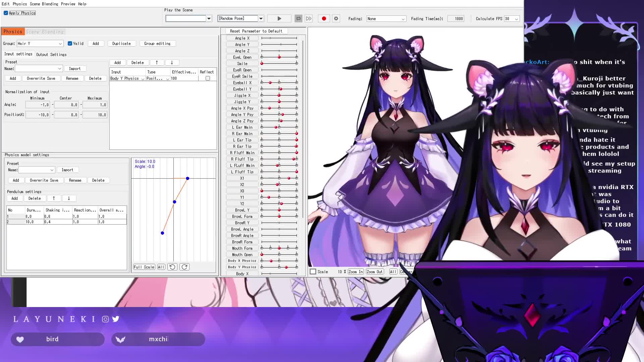Click Group editing button
The height and width of the screenshot is (362, 644).
[157, 44]
